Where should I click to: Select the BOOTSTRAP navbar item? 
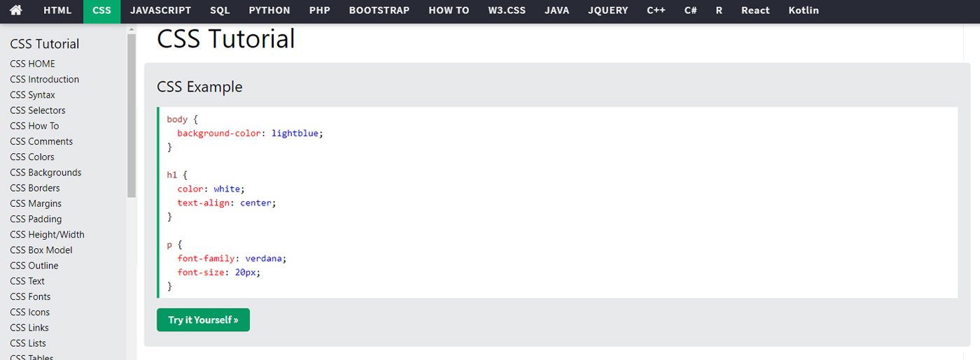tap(379, 10)
